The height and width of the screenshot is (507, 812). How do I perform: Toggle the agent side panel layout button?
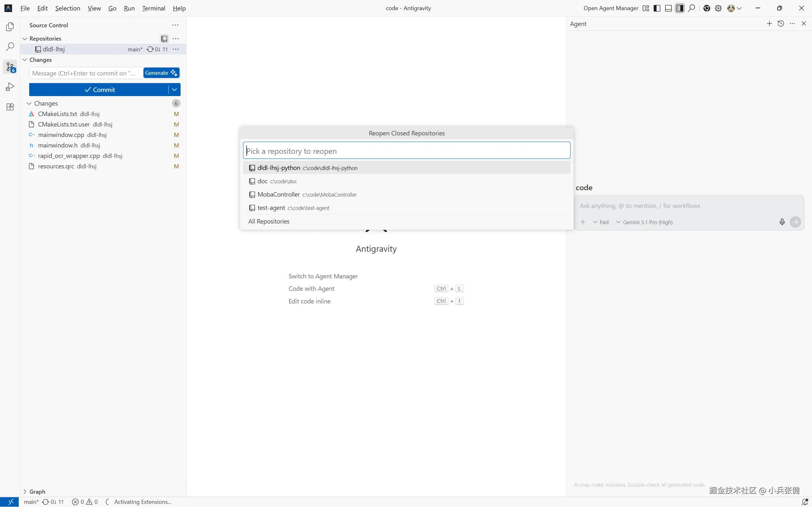click(680, 8)
